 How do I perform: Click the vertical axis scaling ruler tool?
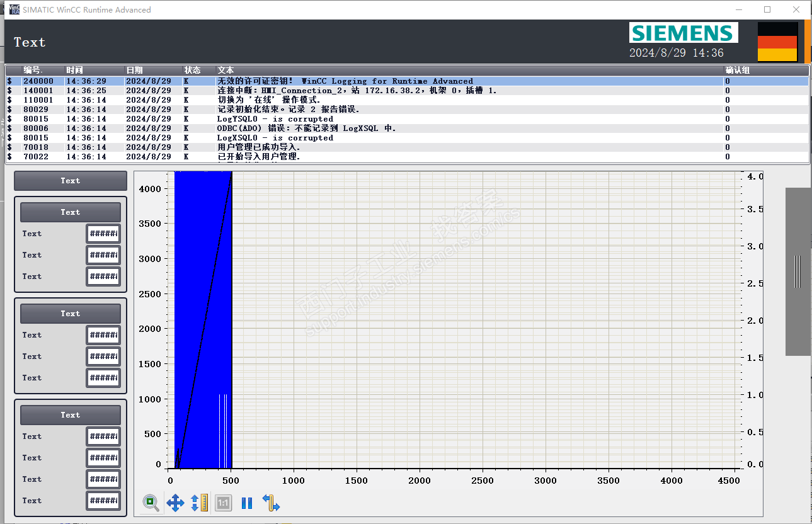click(x=199, y=503)
